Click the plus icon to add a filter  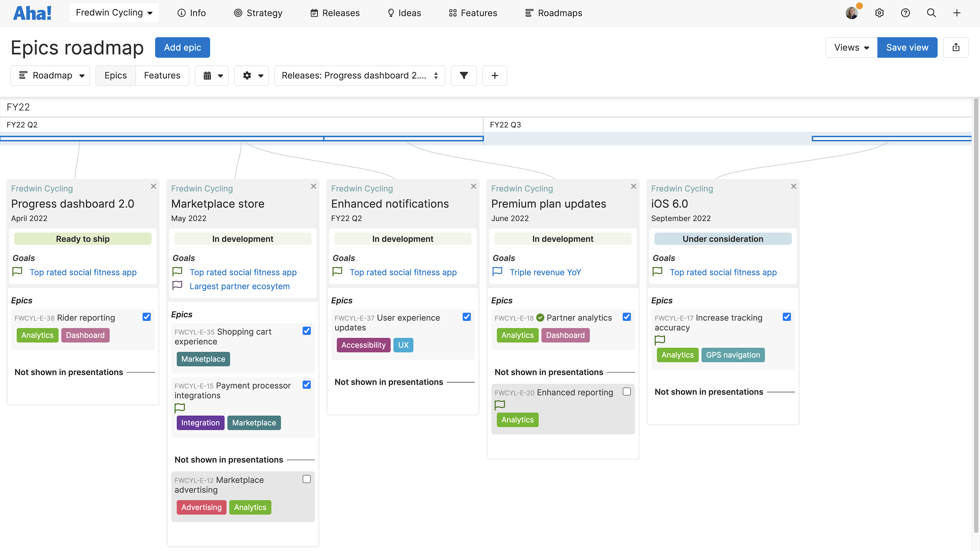point(495,75)
